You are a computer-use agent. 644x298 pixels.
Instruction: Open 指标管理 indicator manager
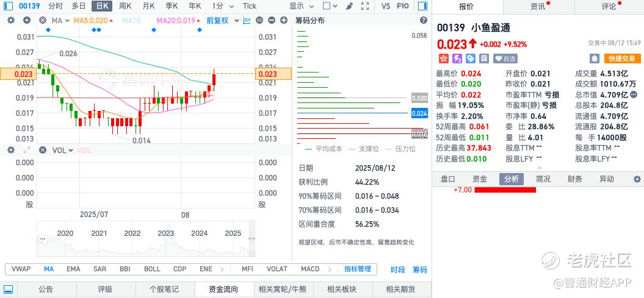(x=357, y=269)
